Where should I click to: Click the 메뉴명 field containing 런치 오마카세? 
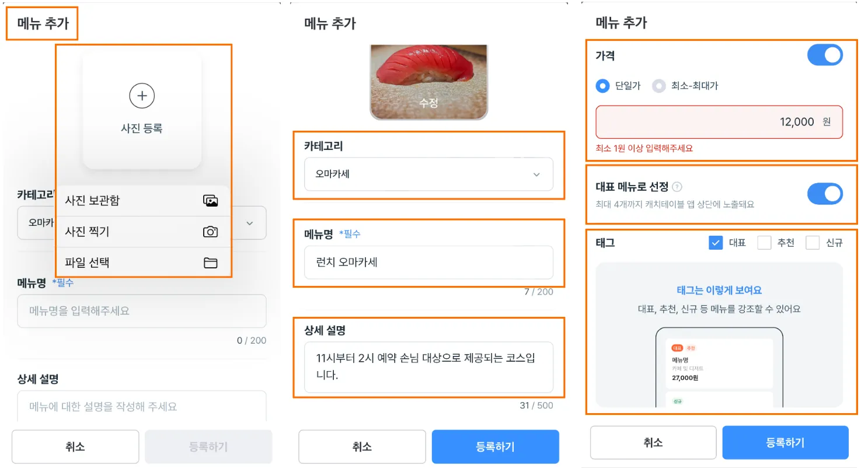(x=428, y=263)
